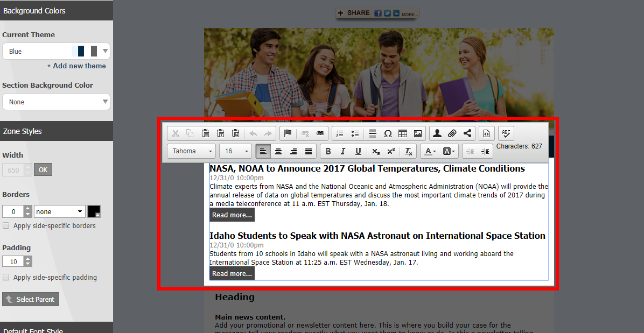Remove formatting with Tx icon
This screenshot has height=333, width=644.
click(x=409, y=151)
